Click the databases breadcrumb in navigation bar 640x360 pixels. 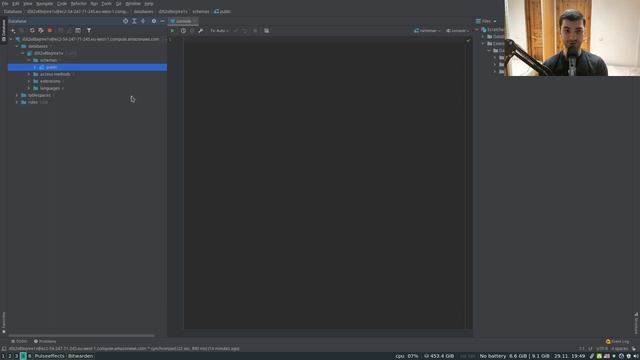(x=144, y=11)
